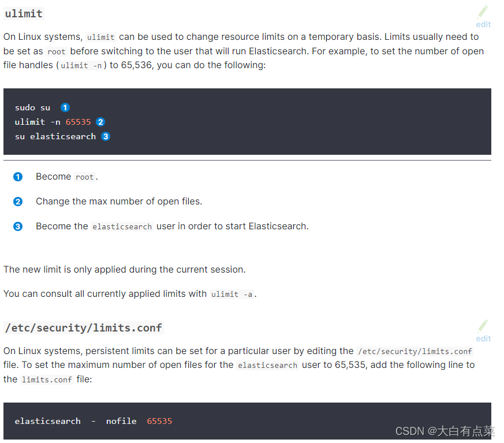Click the 'nofile' text in bottom code block
The width and height of the screenshot is (504, 443).
pos(121,421)
